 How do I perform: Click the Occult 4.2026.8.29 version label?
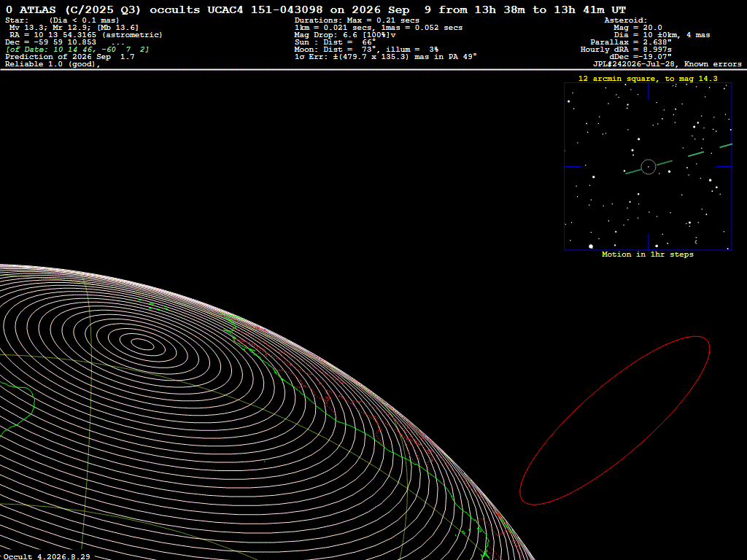pyautogui.click(x=47, y=556)
